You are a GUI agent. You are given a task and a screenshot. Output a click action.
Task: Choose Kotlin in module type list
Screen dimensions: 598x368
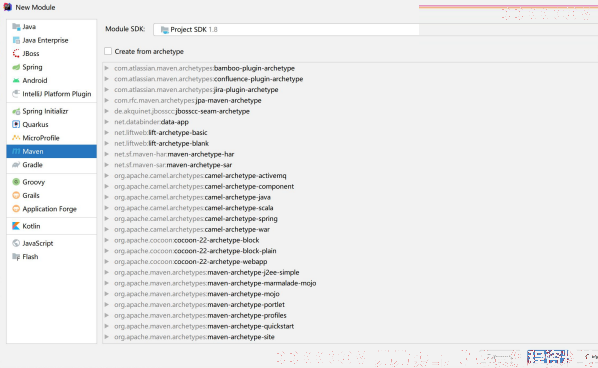[51, 226]
